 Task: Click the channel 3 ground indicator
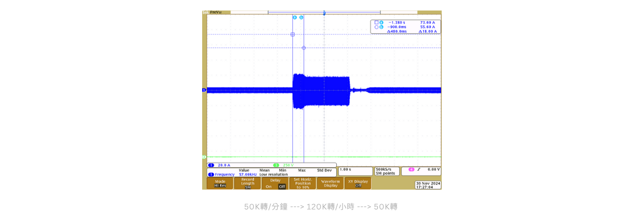coord(204,157)
